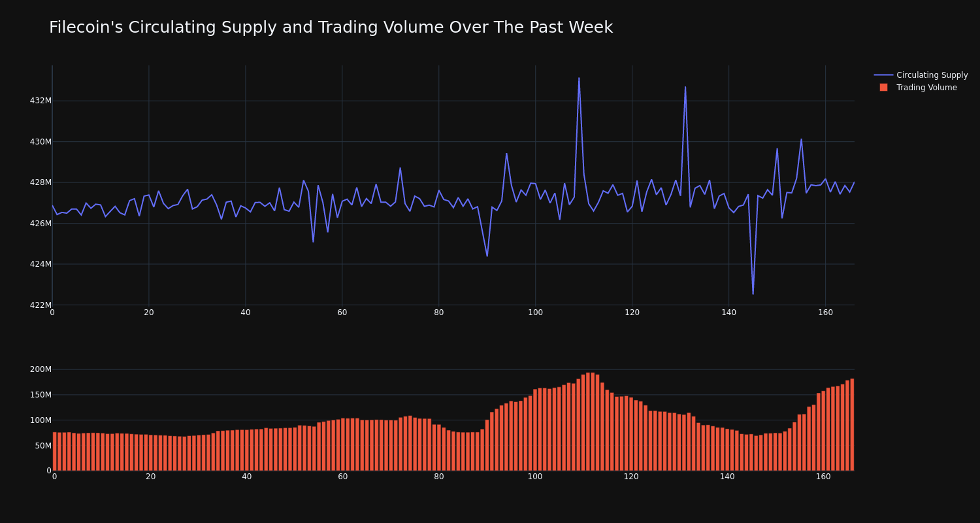
Task: Click the 40 tick on volume x-axis
Action: [x=246, y=477]
